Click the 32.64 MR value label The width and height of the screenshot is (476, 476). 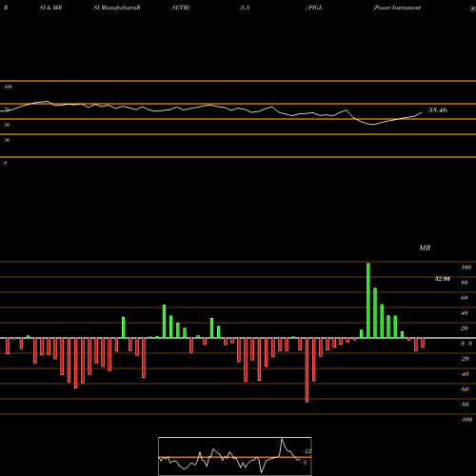(443, 279)
